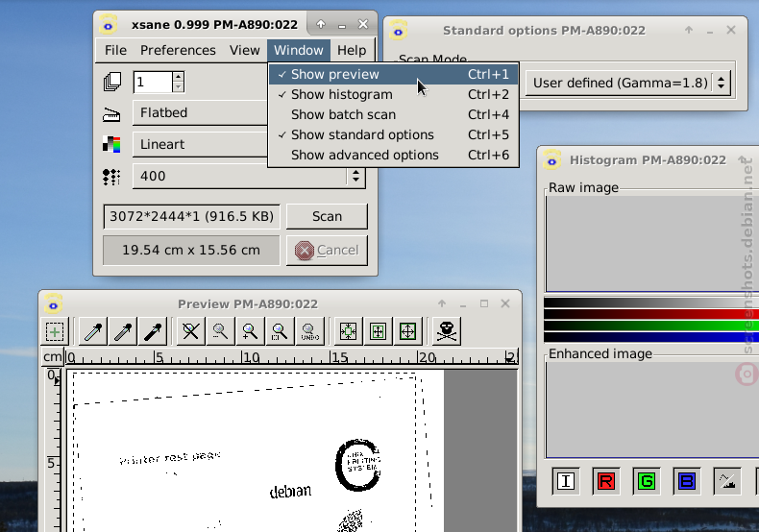759x532 pixels.
Task: Toggle the green G histogram channel
Action: (x=647, y=481)
